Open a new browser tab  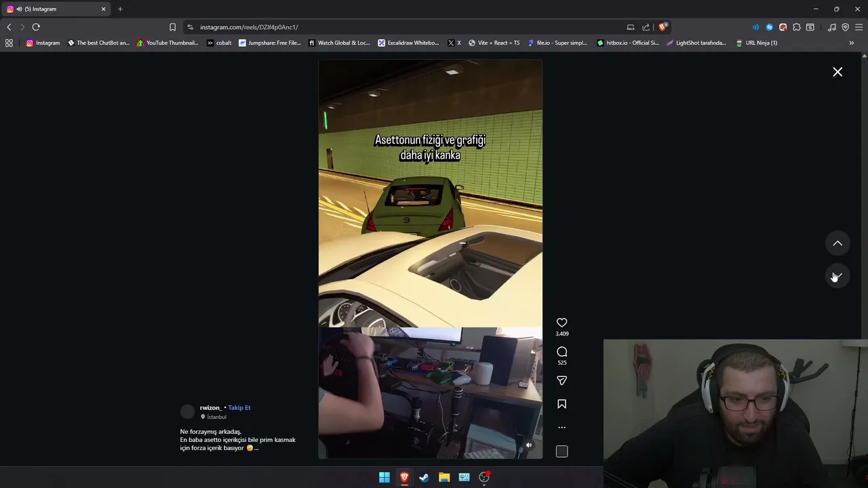click(120, 9)
